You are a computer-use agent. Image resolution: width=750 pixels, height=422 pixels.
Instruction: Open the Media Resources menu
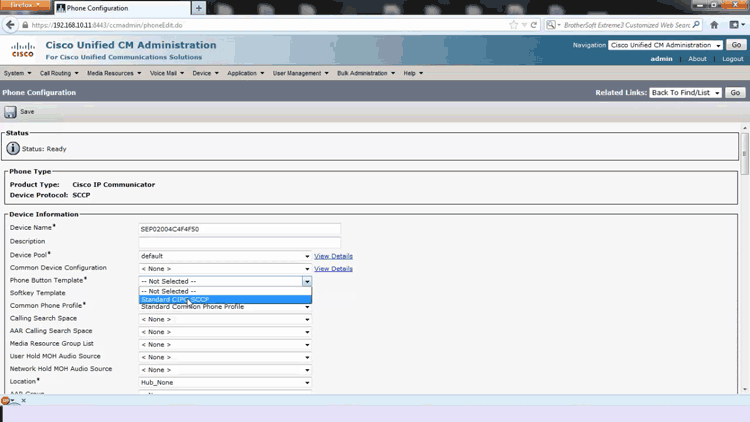(x=114, y=73)
